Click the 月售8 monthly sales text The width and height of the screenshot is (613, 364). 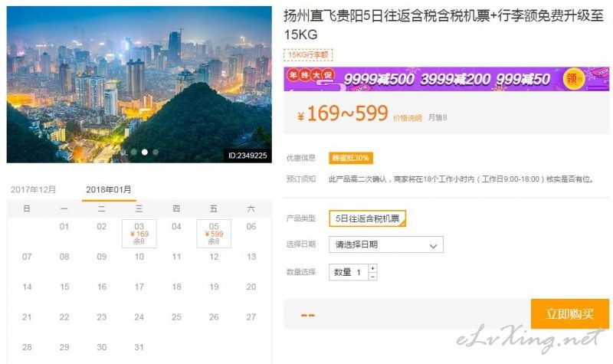coord(438,118)
